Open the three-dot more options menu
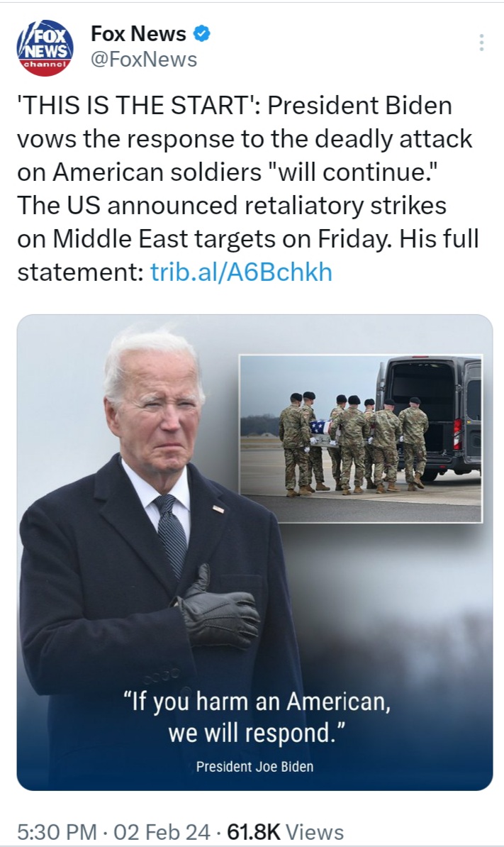Screen dimensions: 504x847 click(x=481, y=43)
